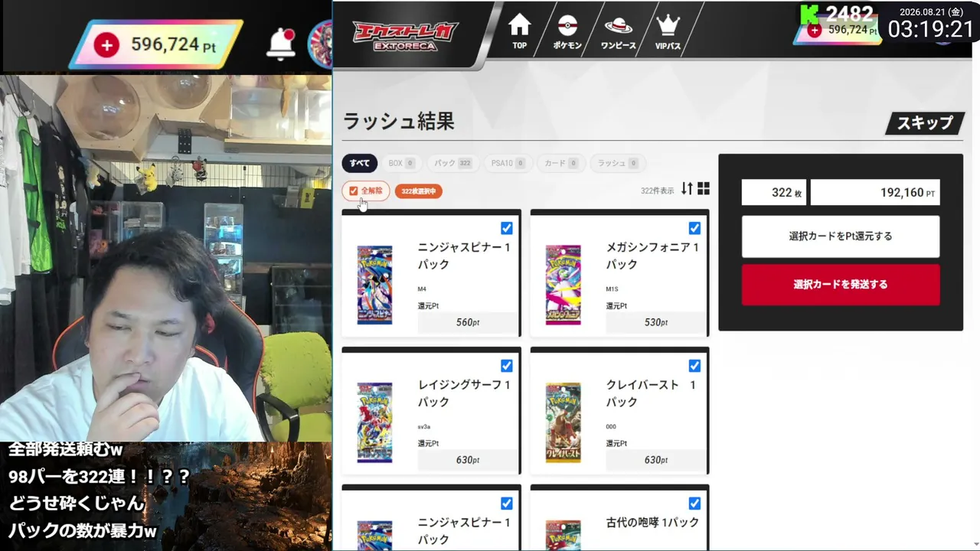Click the 596,724 Pt balance in the stream overlay

point(174,45)
